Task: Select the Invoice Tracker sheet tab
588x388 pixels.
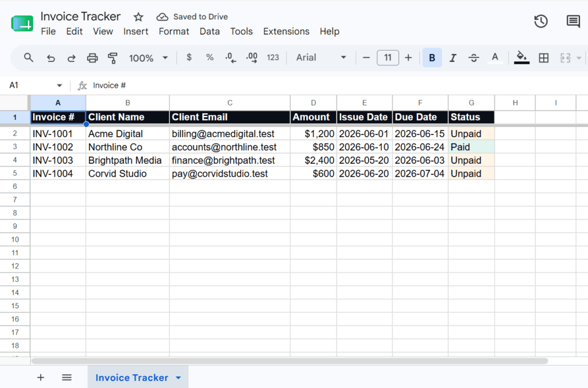Action: point(131,378)
